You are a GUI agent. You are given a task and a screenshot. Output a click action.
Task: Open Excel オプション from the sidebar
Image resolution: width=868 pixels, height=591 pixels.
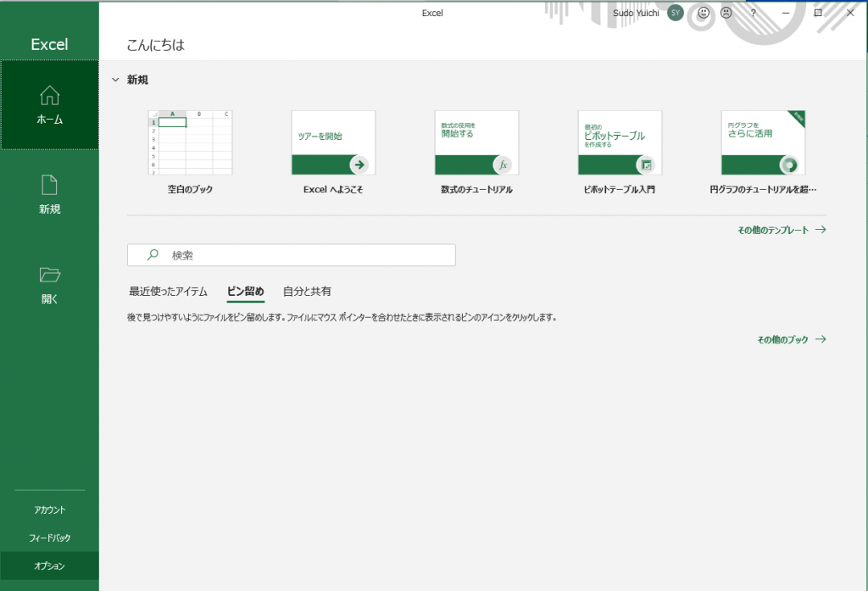49,566
